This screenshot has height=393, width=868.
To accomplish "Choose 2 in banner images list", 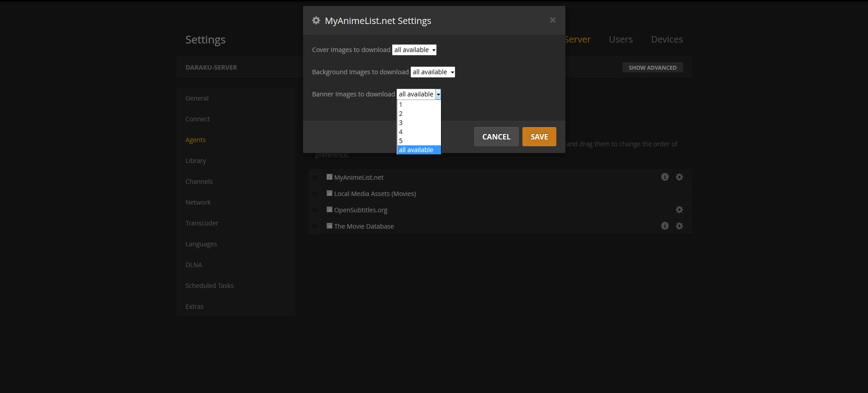I will [419, 114].
